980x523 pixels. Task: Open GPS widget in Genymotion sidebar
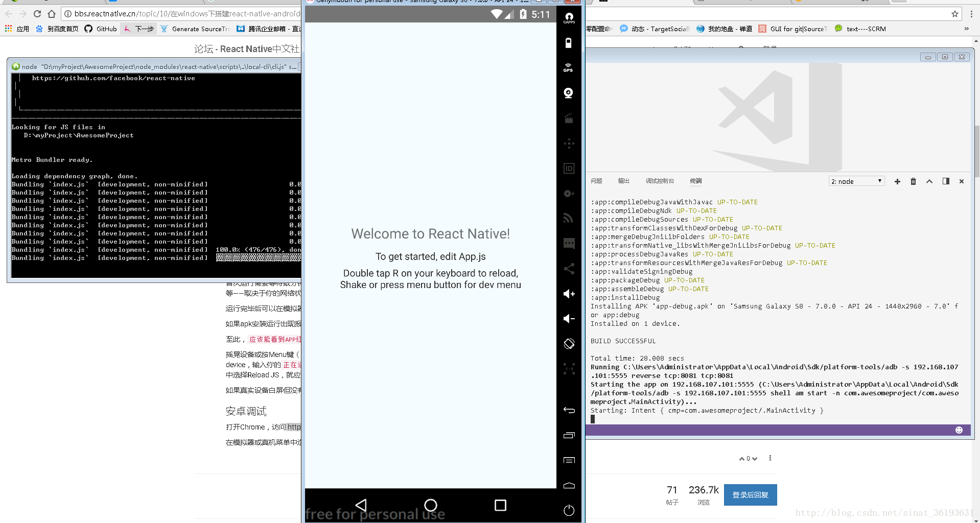569,68
